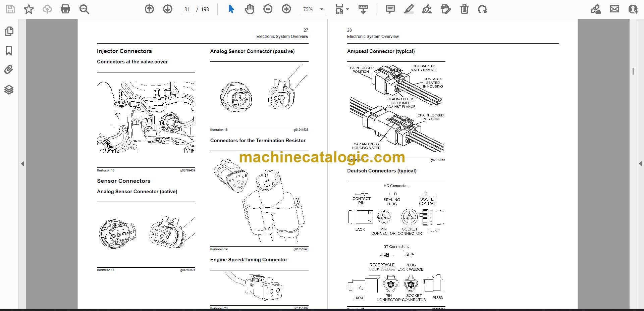
Task: Click the 'TPA IN LOCKED POSITION' label
Action: [361, 70]
